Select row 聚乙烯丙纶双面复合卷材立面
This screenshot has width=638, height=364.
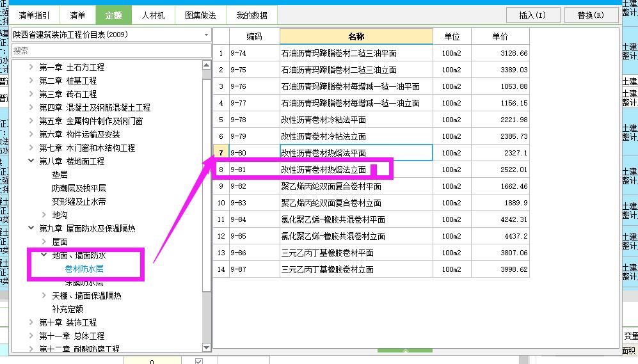pyautogui.click(x=371, y=203)
